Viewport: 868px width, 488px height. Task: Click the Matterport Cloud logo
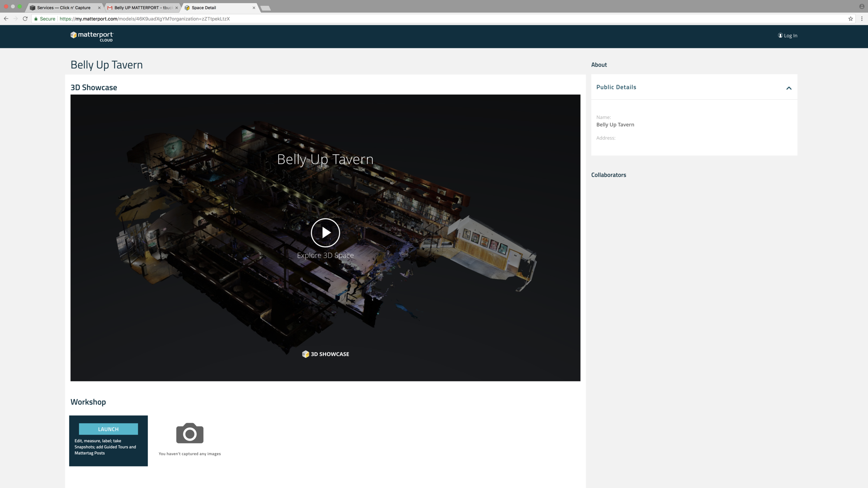[x=92, y=36]
